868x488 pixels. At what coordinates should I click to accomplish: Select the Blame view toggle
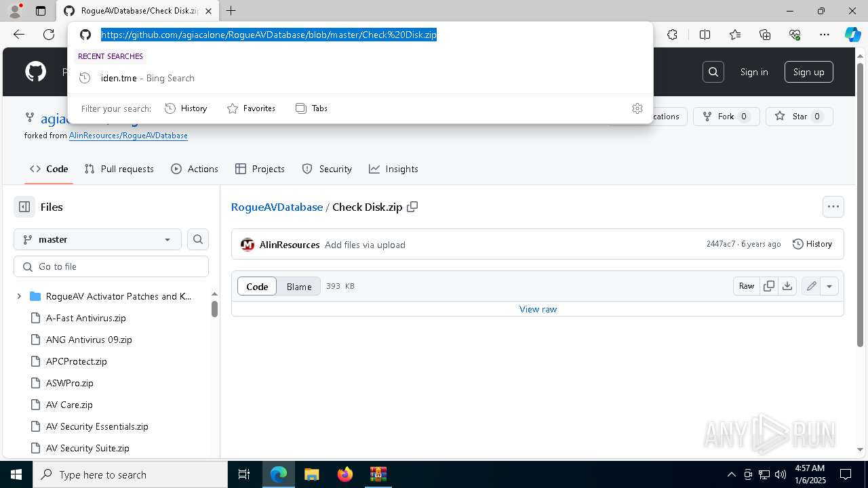(299, 287)
